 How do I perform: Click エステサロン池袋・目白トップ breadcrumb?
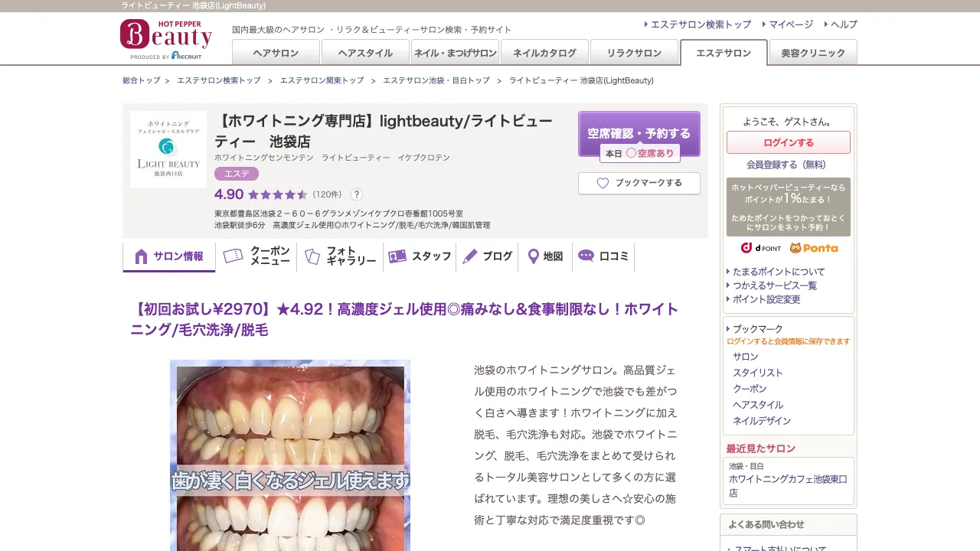click(436, 80)
